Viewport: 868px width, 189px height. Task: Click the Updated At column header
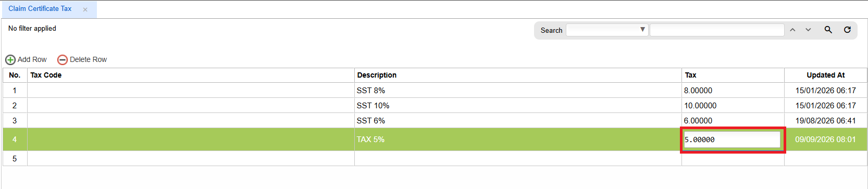(x=826, y=75)
